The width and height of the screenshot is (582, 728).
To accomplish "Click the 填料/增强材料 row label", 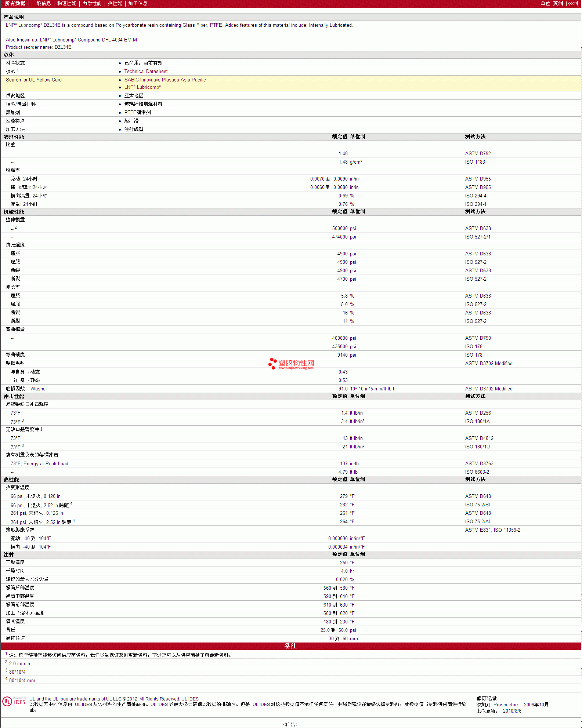I will coord(21,104).
